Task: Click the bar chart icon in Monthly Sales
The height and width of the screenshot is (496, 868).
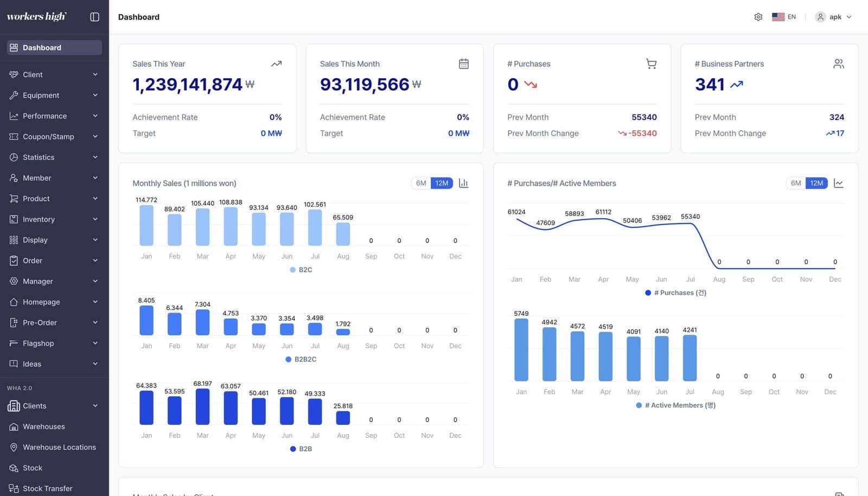Action: pos(463,183)
